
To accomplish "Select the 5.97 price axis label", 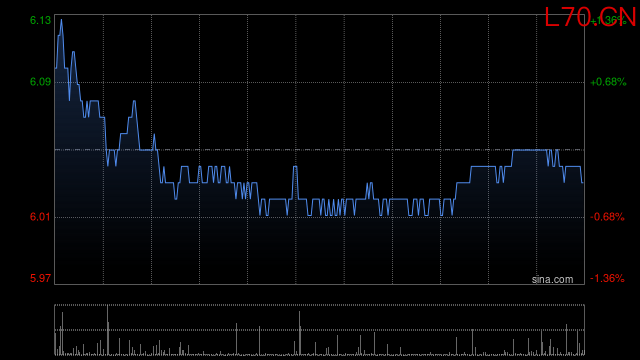I will [40, 278].
